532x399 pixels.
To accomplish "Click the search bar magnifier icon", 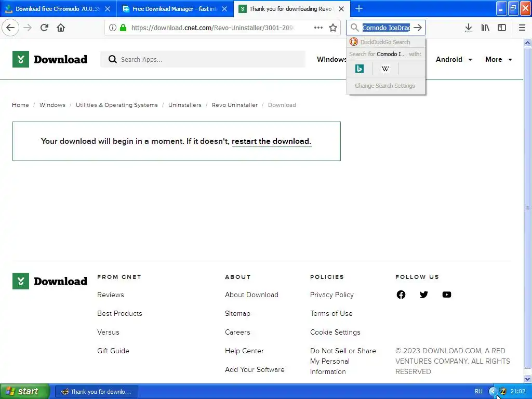I will (354, 28).
